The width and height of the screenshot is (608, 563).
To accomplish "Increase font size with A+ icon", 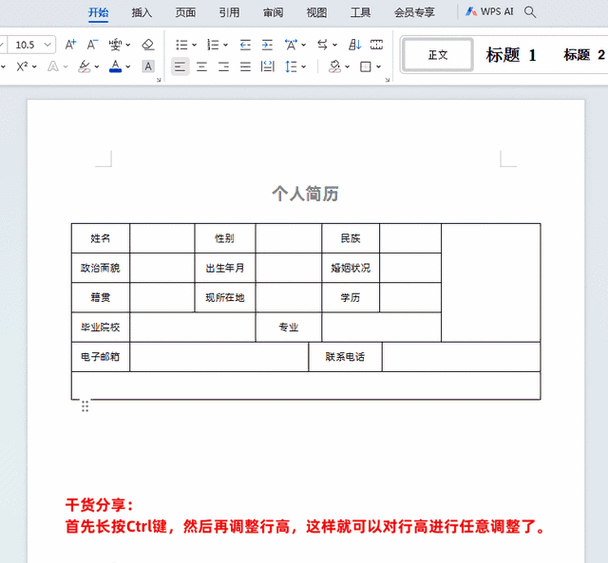I will click(x=70, y=45).
